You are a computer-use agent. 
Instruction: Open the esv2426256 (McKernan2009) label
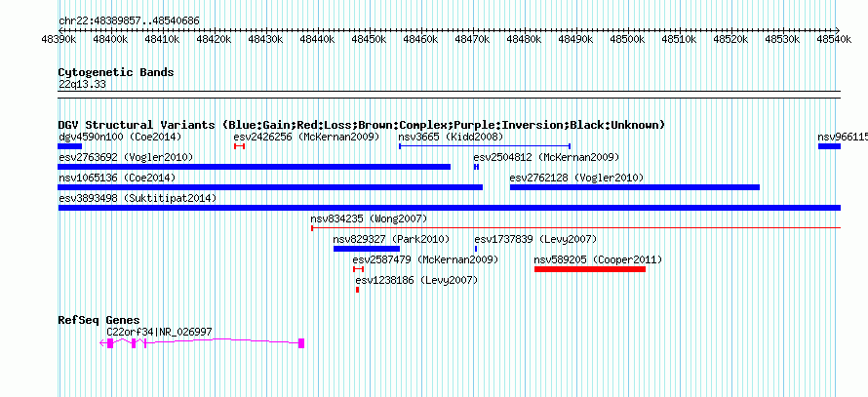(306, 137)
